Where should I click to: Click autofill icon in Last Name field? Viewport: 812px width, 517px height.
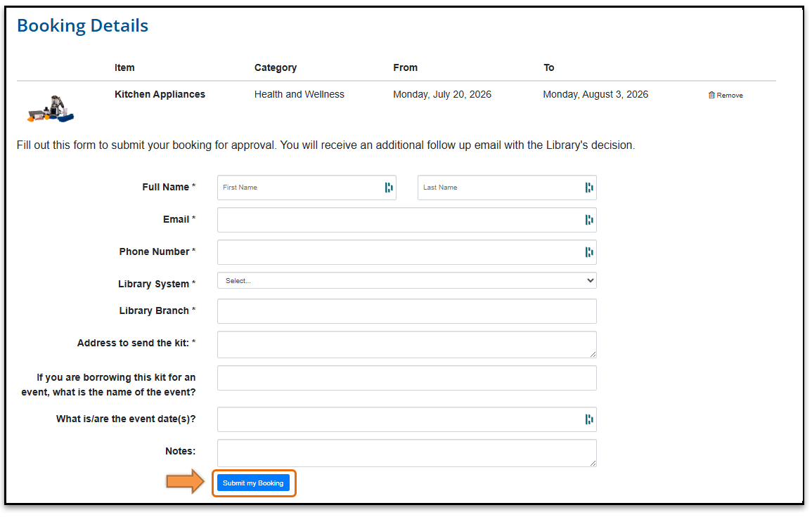point(589,188)
